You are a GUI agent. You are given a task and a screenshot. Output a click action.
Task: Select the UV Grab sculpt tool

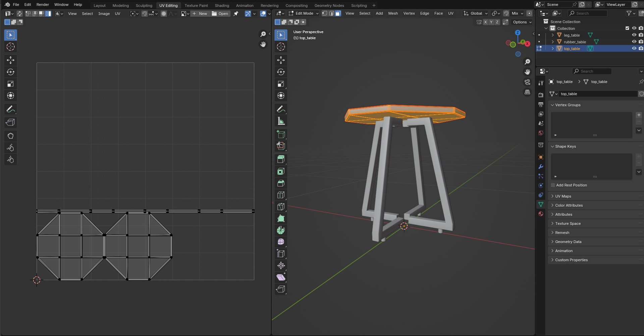tap(10, 136)
